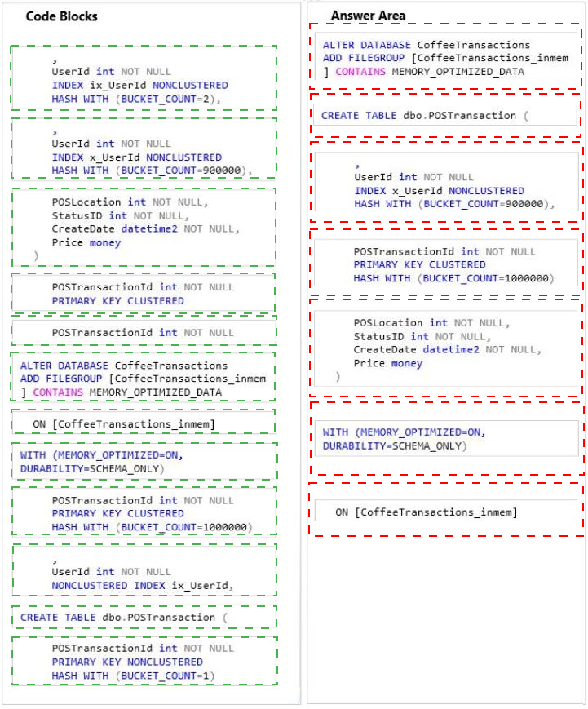This screenshot has height=709, width=588.
Task: Select the BUCKET_COUNT=1000000 primary key block in Code Blocks
Action: 144,512
